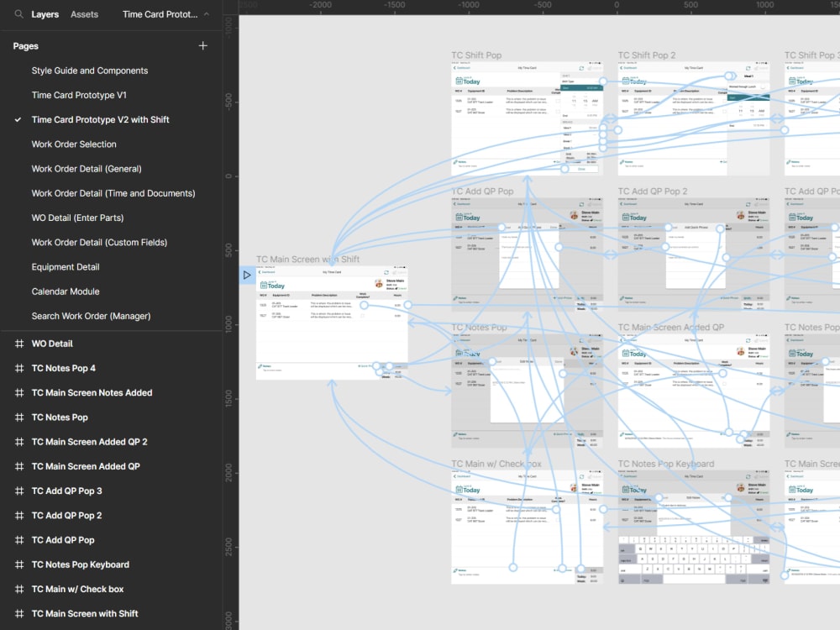This screenshot has width=840, height=630.
Task: Open the Work Order Selection page
Action: [x=74, y=144]
